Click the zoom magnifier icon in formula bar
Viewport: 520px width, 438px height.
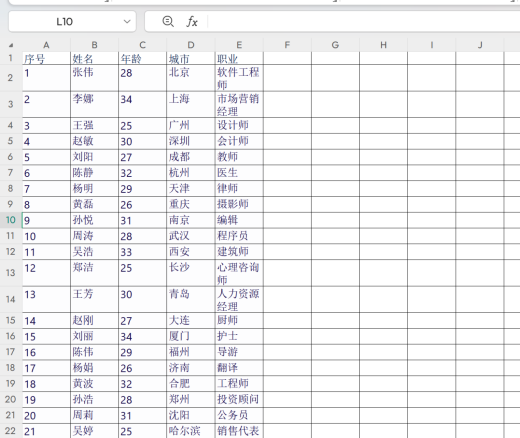168,22
